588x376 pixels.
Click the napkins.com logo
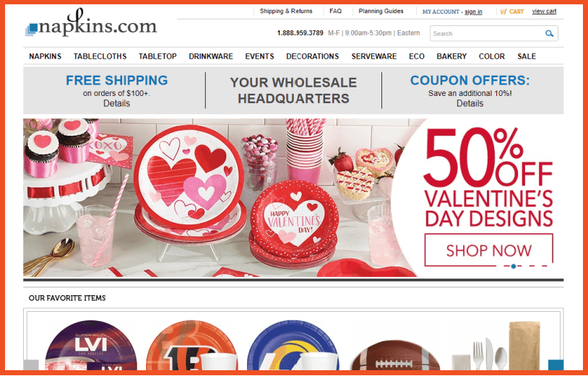coord(91,24)
